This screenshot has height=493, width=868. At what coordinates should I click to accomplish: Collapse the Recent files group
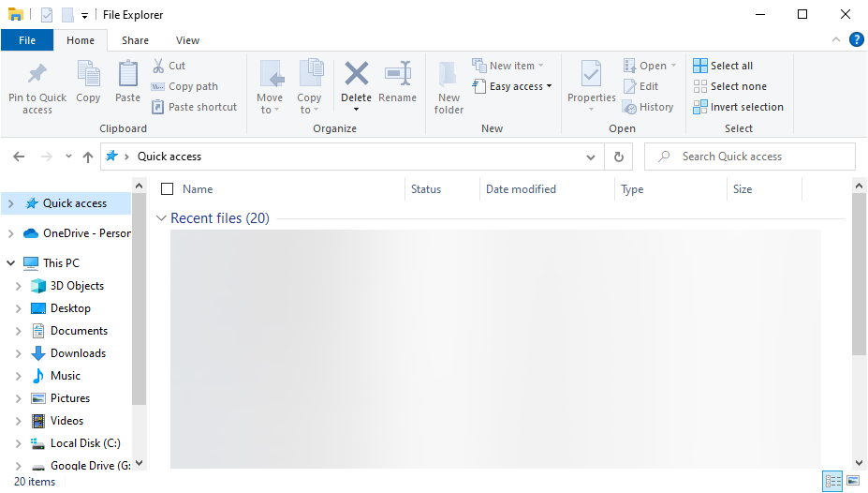pos(161,218)
